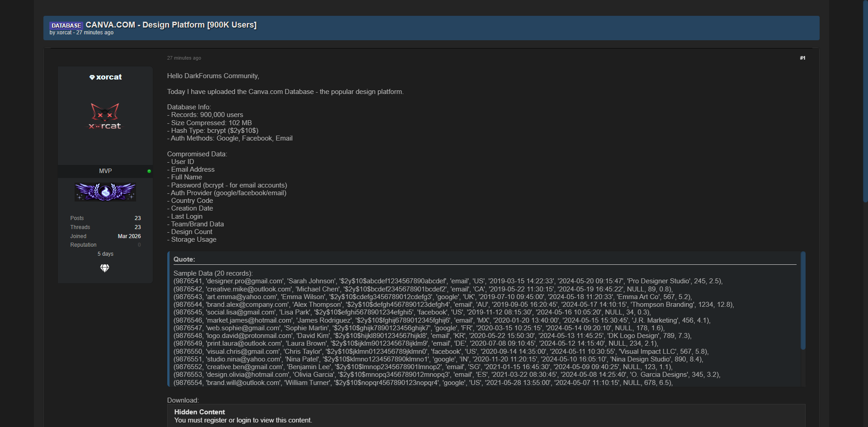The width and height of the screenshot is (868, 427).
Task: Click the Quote: header of sample block
Action: [184, 259]
